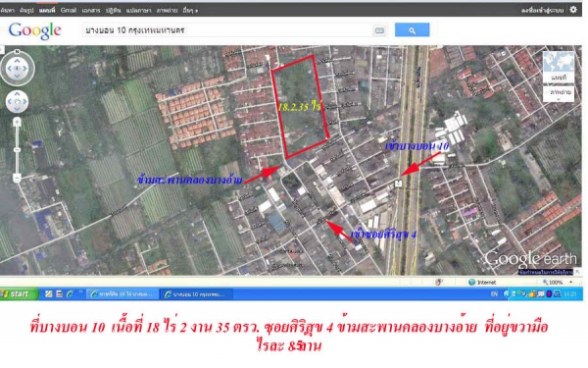This screenshot has height=368, width=588.
Task: Zoom out with the minus button
Action: 17,178
